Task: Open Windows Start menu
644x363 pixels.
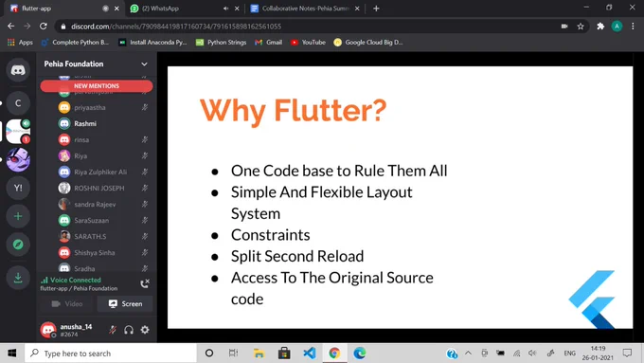Action: [x=12, y=354]
